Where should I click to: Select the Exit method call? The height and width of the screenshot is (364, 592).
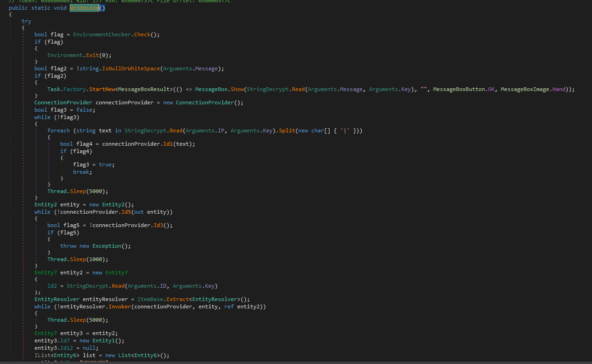point(92,55)
